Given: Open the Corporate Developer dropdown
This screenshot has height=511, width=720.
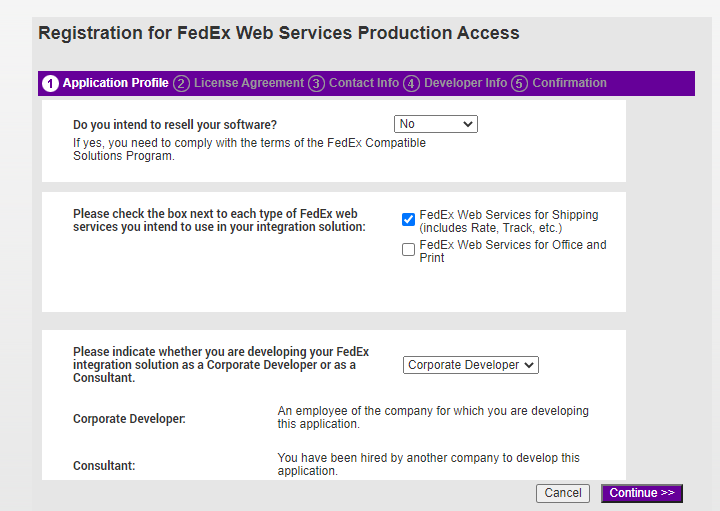Looking at the screenshot, I should (471, 365).
